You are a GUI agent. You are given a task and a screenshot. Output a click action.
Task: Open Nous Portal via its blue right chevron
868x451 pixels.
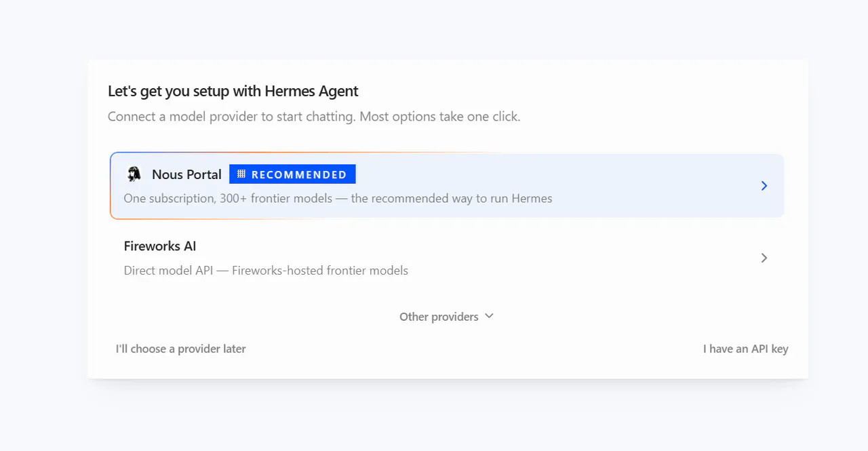pos(764,186)
